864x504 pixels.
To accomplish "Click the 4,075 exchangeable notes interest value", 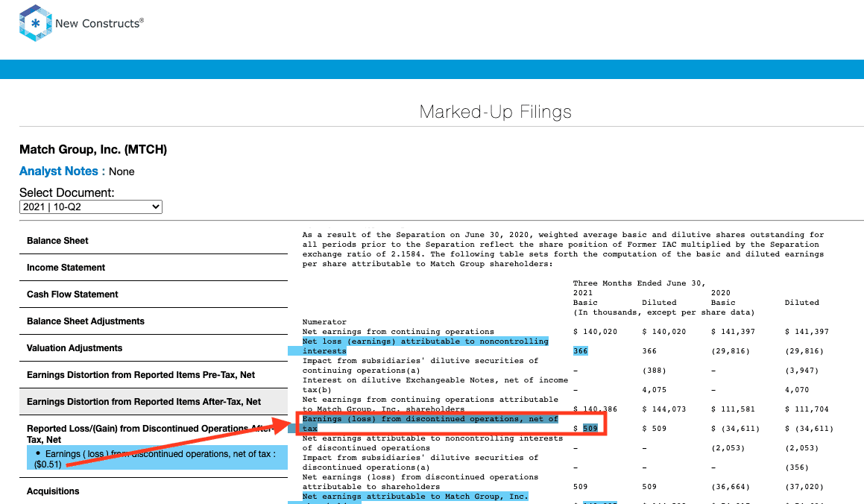I will (654, 389).
